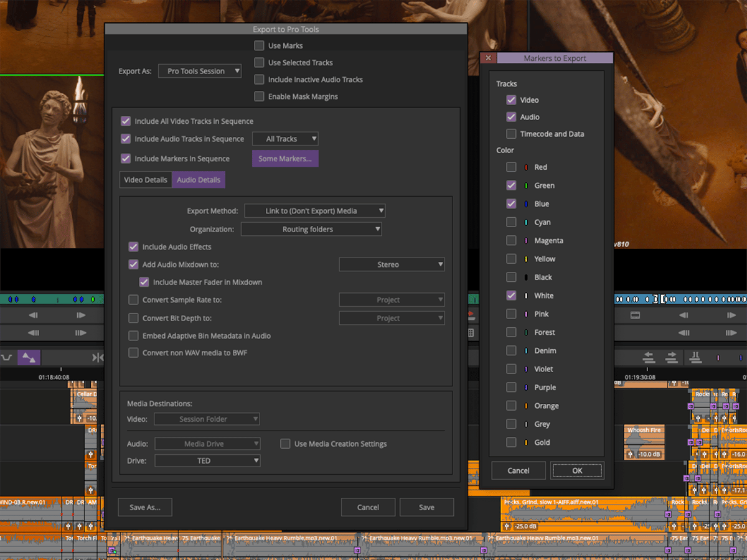The image size is (747, 560).
Task: Step forward ten frames in left monitor
Action: coord(81,333)
